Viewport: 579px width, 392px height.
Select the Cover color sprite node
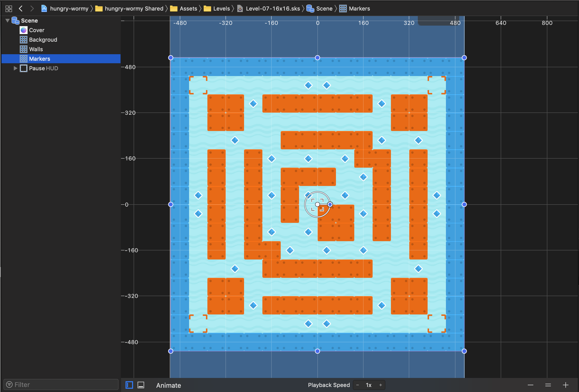pyautogui.click(x=36, y=30)
